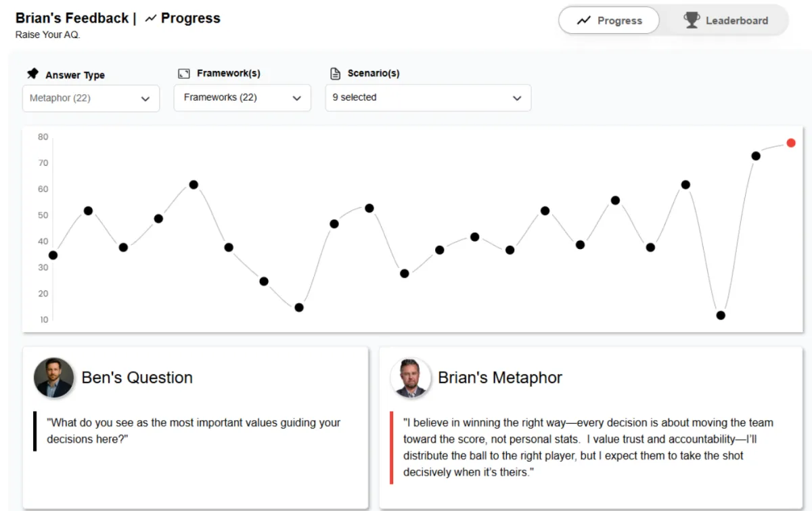
Task: Click Ben's profile photo
Action: click(x=53, y=378)
